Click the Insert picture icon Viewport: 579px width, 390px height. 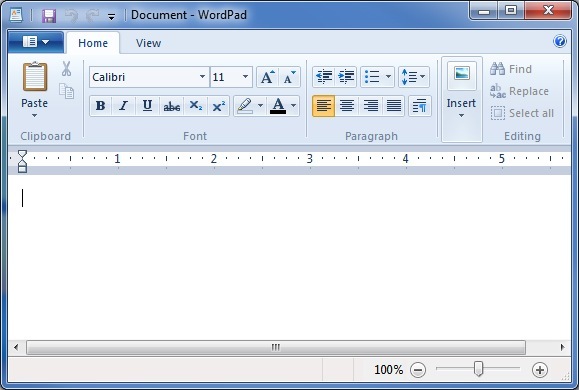click(462, 75)
